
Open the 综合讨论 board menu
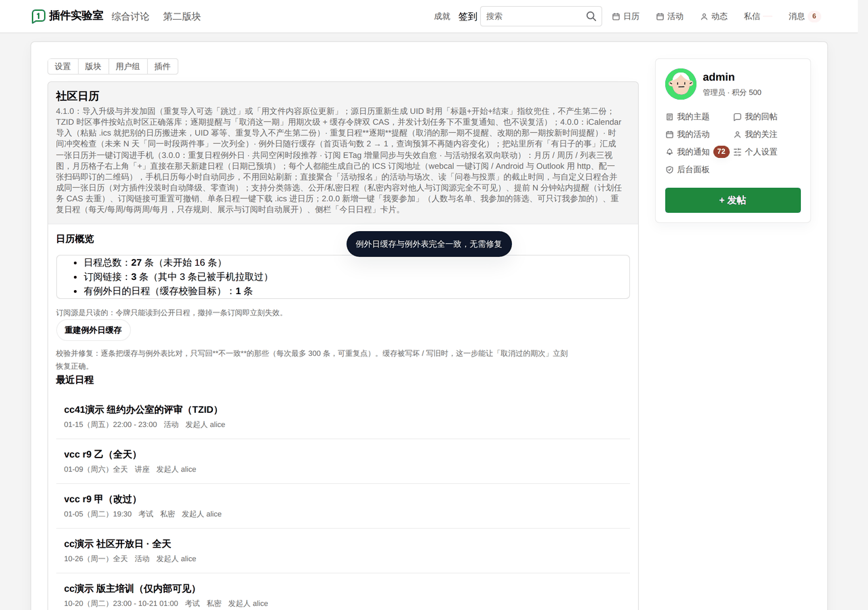click(x=130, y=16)
